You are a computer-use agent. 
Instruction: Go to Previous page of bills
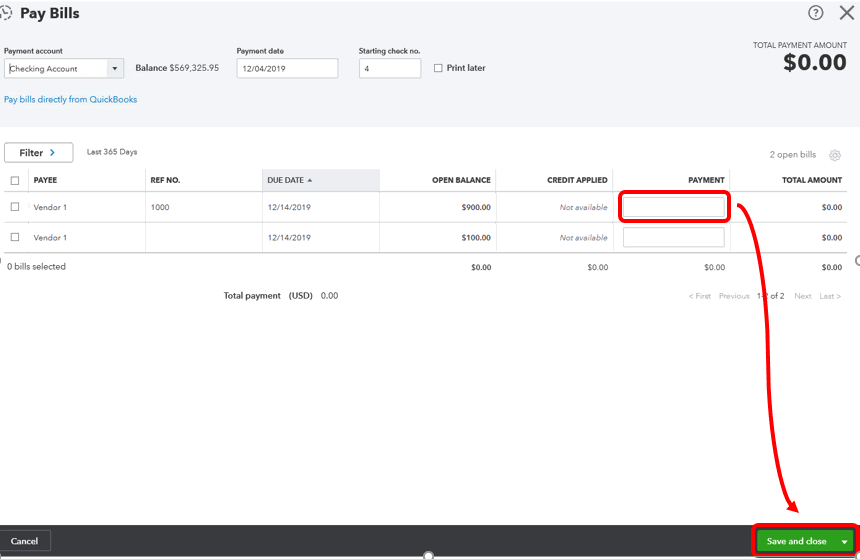pos(734,296)
